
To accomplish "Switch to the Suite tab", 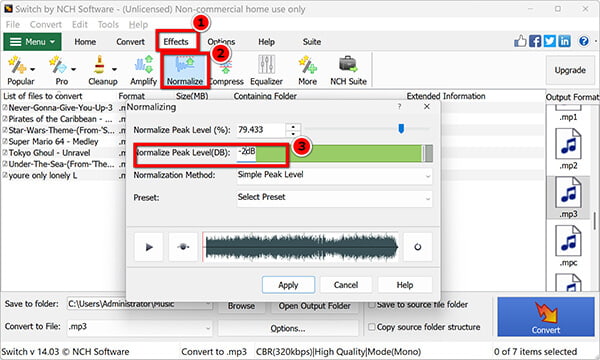I will (311, 42).
